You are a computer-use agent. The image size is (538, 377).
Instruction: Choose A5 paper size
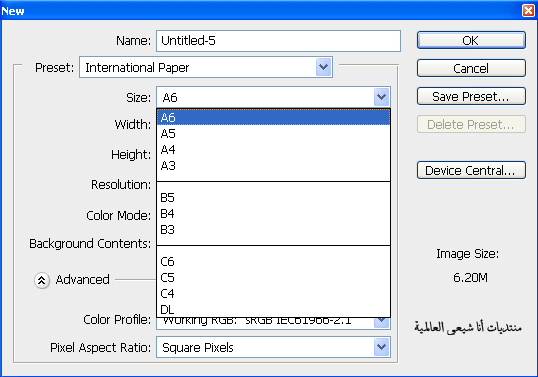[x=273, y=133]
